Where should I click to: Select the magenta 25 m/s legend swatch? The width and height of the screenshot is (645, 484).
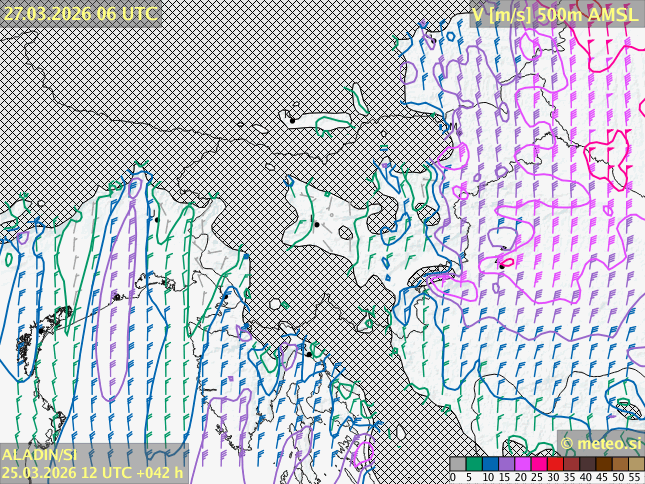pos(539,464)
